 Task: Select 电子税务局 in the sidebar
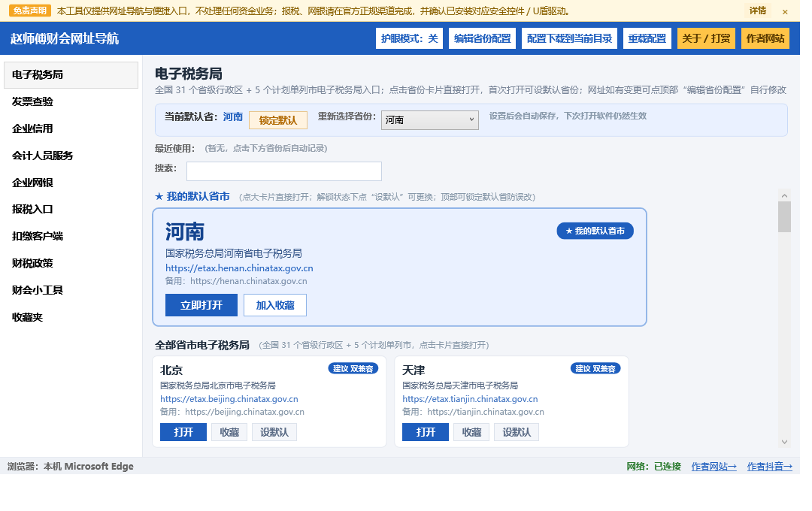[x=71, y=75]
